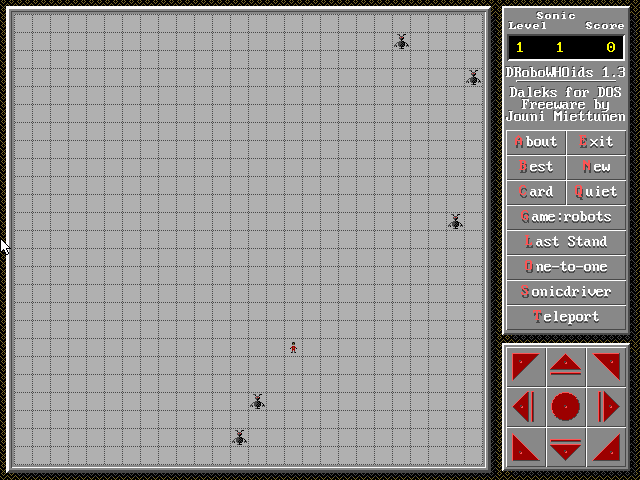Toggle Quiet sound mode
Viewport: 640px width, 480px height.
tap(596, 192)
